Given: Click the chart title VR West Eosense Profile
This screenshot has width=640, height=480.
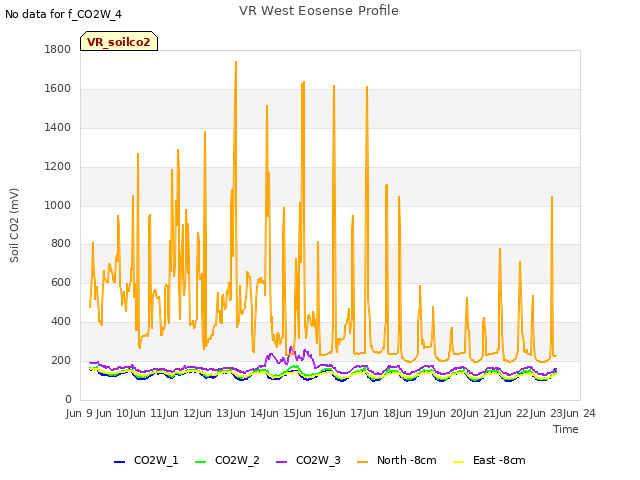Looking at the screenshot, I should tap(319, 11).
